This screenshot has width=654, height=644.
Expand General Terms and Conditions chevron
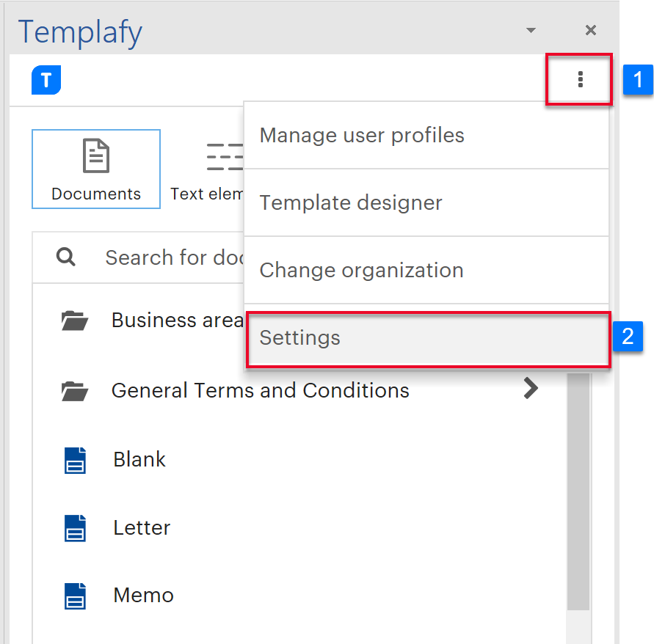tap(531, 389)
